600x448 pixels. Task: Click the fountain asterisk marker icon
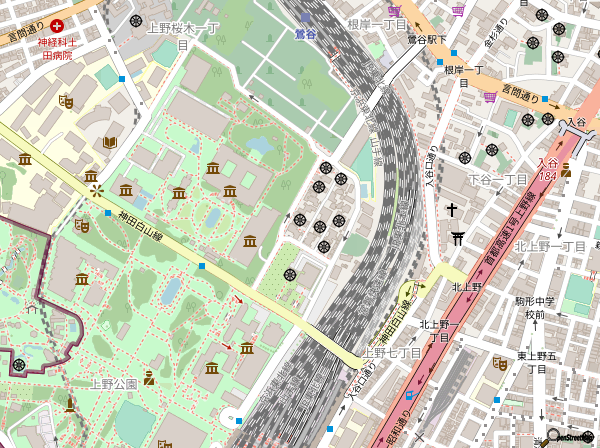[96, 189]
